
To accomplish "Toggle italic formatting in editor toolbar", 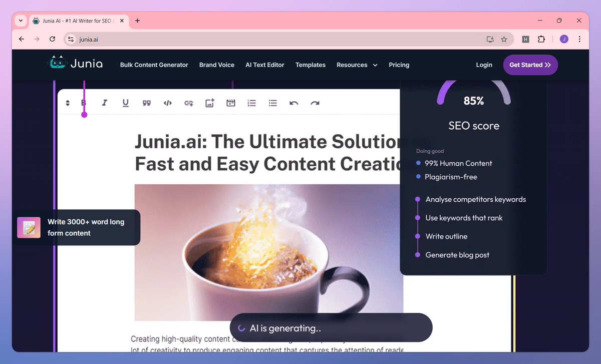I will [105, 103].
